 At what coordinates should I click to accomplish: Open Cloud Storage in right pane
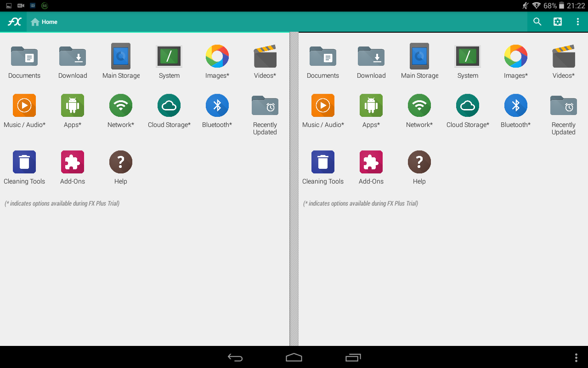(468, 111)
